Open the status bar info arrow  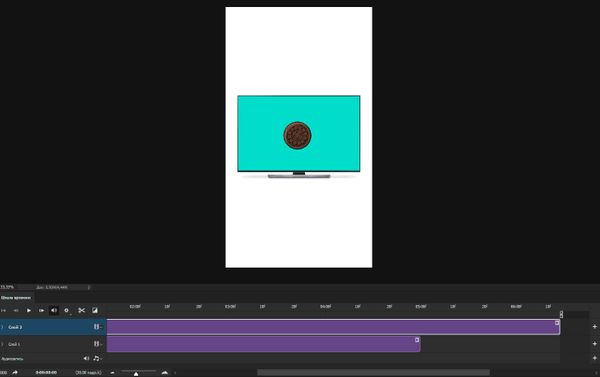pos(89,287)
